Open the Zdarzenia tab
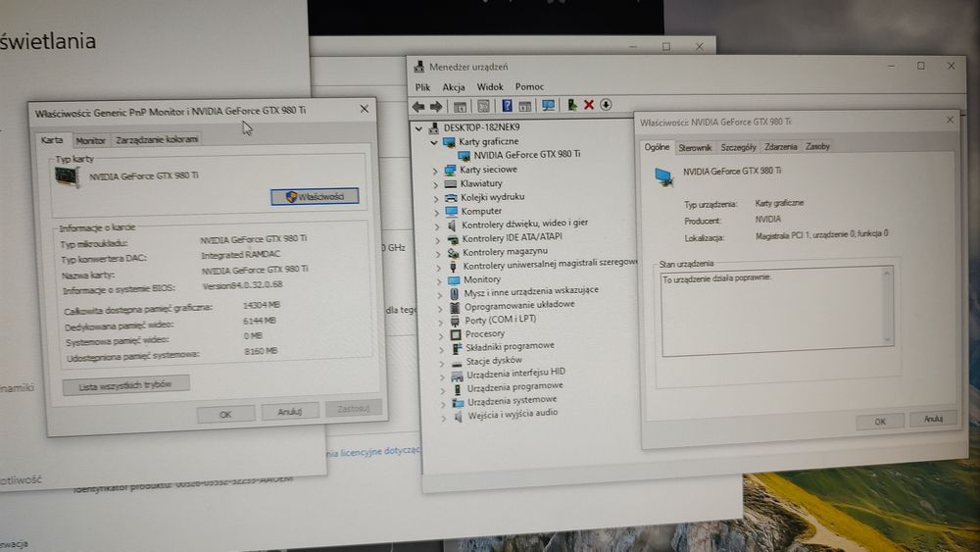 pyautogui.click(x=781, y=146)
